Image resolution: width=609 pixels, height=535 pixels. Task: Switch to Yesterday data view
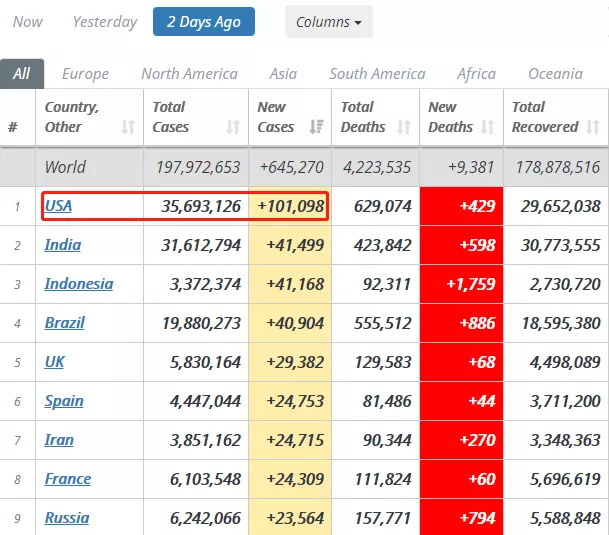(105, 22)
